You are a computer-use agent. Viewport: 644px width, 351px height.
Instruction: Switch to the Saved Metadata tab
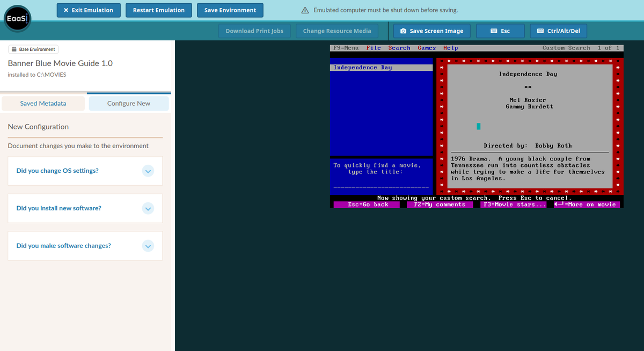[x=43, y=104]
